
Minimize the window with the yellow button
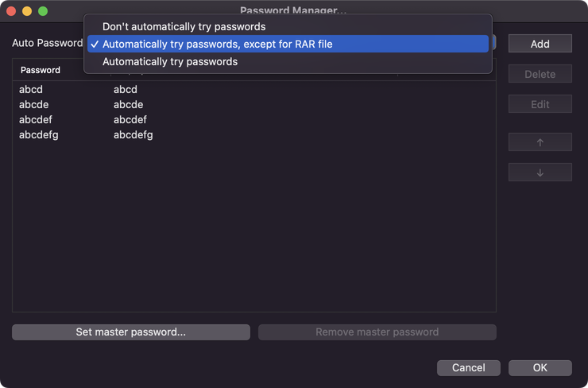[26, 11]
